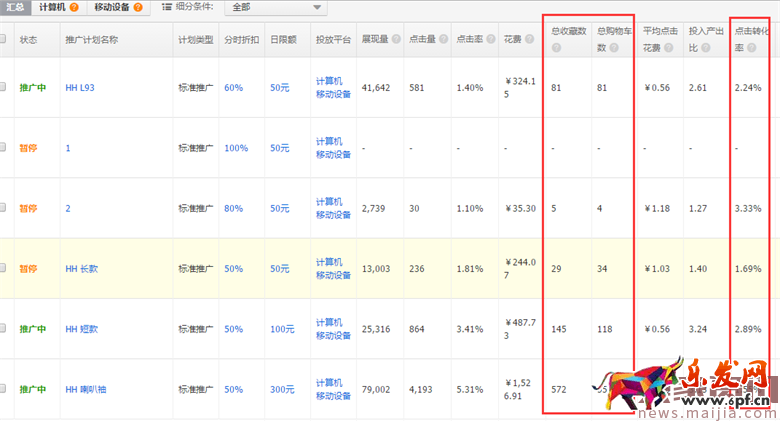Open the 细分条件 dropdown showing 全部
The height and width of the screenshot is (421, 780).
tap(274, 8)
